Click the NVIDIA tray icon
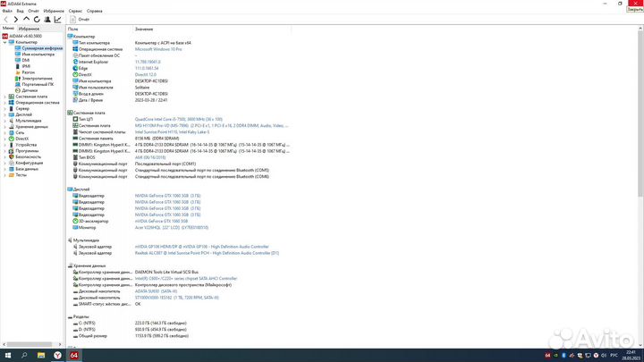The height and width of the screenshot is (362, 644). (x=555, y=356)
